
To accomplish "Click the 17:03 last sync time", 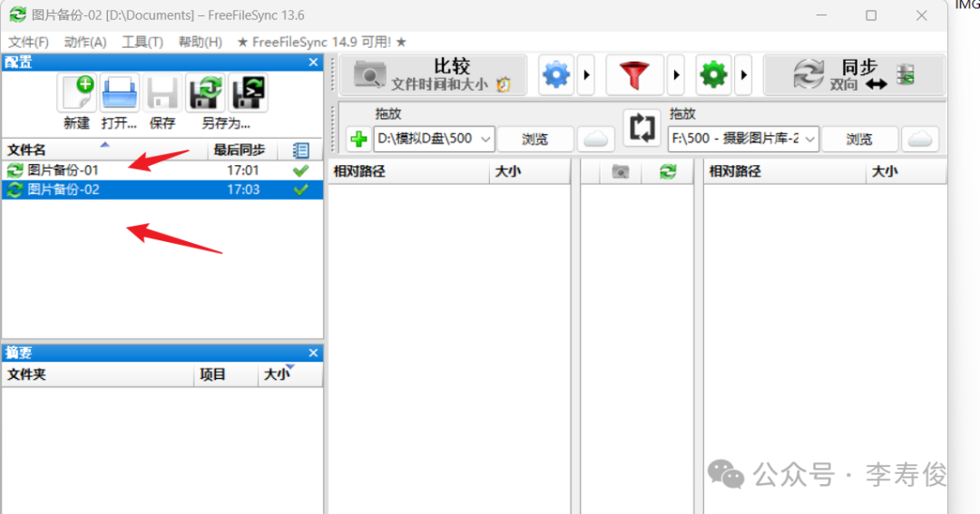I will click(x=242, y=189).
